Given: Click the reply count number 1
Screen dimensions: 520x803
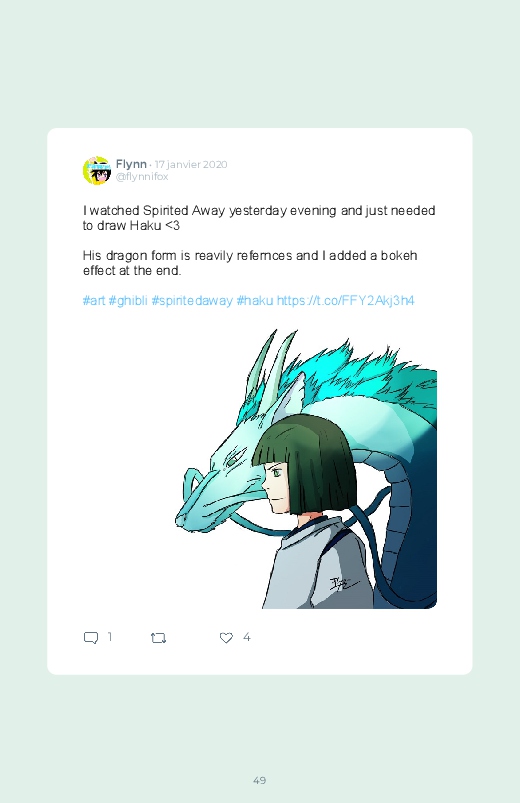Looking at the screenshot, I should [x=110, y=637].
